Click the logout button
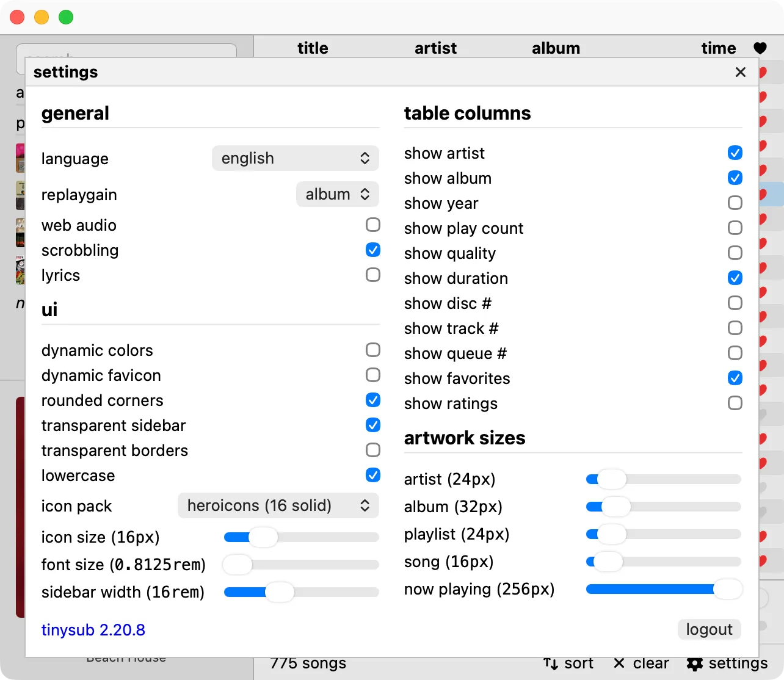784x680 pixels. (710, 629)
